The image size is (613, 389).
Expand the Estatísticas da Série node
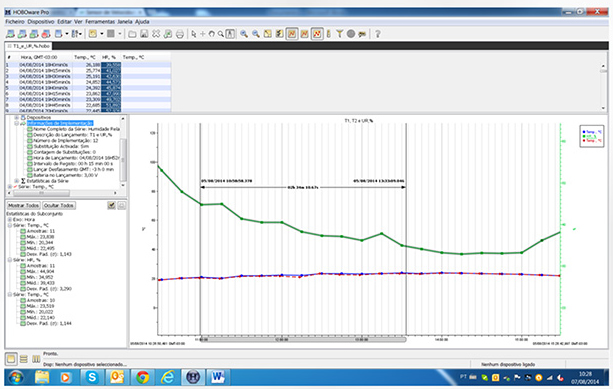pos(16,181)
